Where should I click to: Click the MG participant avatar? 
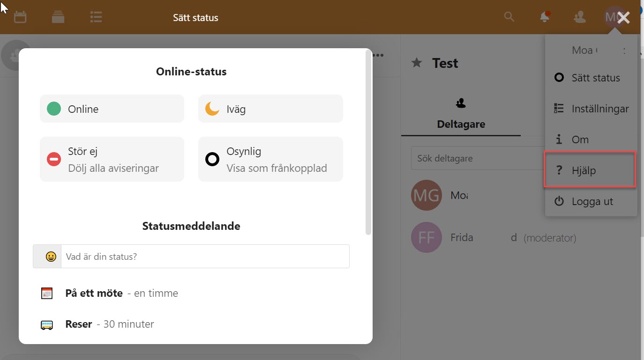tap(427, 195)
